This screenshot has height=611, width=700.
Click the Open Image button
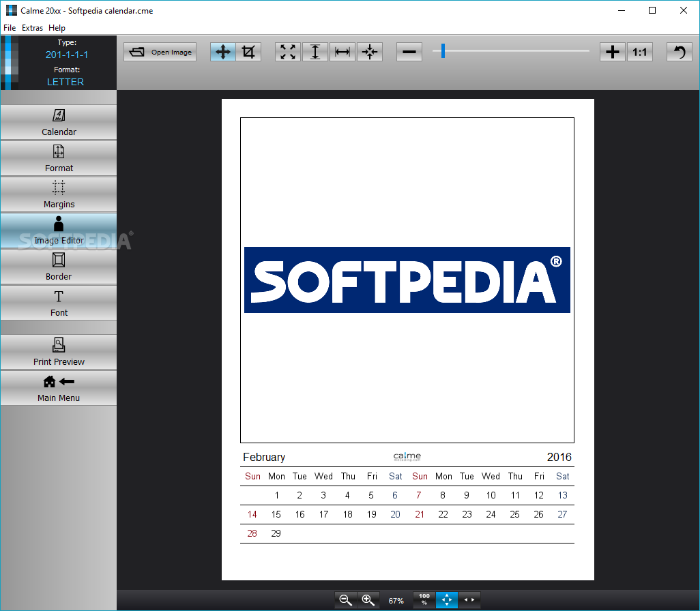tap(160, 52)
